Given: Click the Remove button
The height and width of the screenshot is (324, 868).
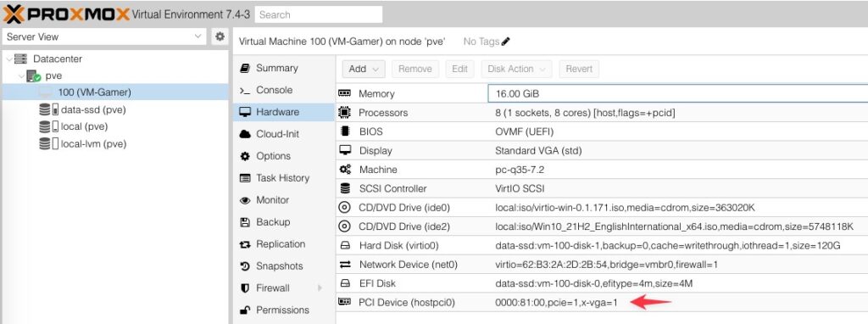Looking at the screenshot, I should pyautogui.click(x=415, y=70).
